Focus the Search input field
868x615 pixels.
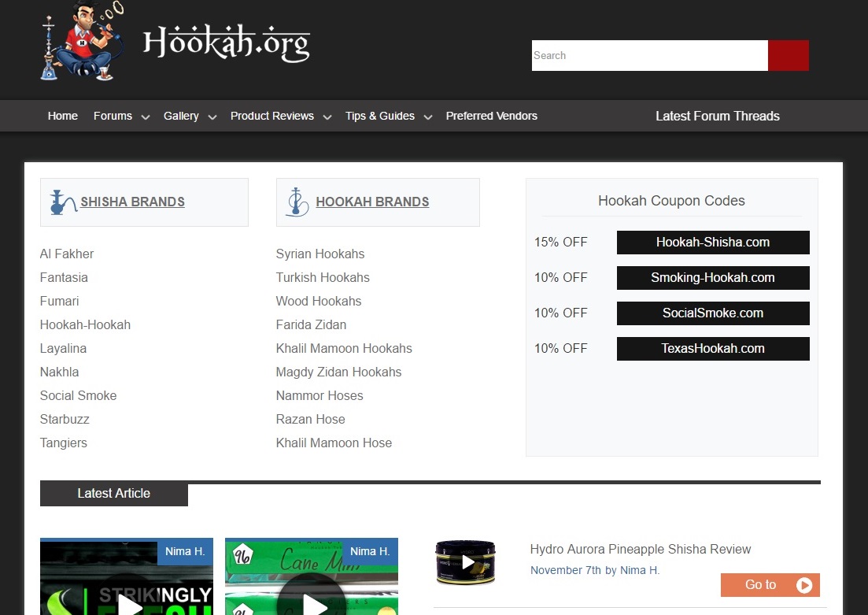tap(650, 55)
